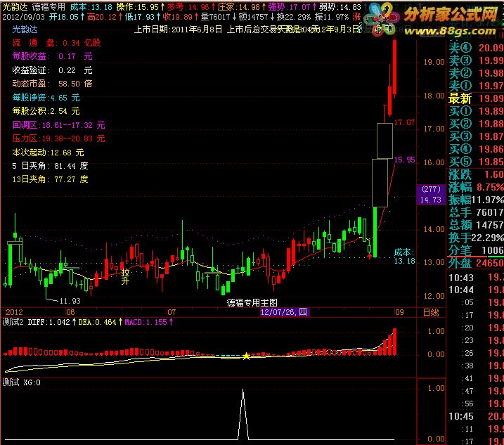Click the 测试 XG:0 indicator label
The height and width of the screenshot is (445, 504).
click(x=22, y=382)
